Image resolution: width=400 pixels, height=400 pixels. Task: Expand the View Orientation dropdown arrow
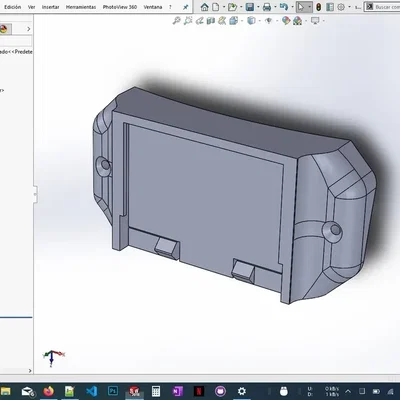242,21
